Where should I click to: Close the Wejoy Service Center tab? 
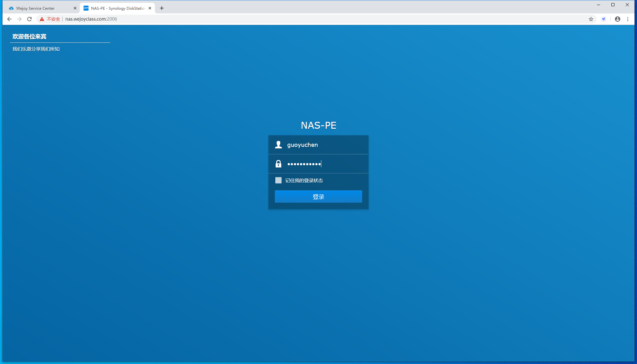[75, 8]
